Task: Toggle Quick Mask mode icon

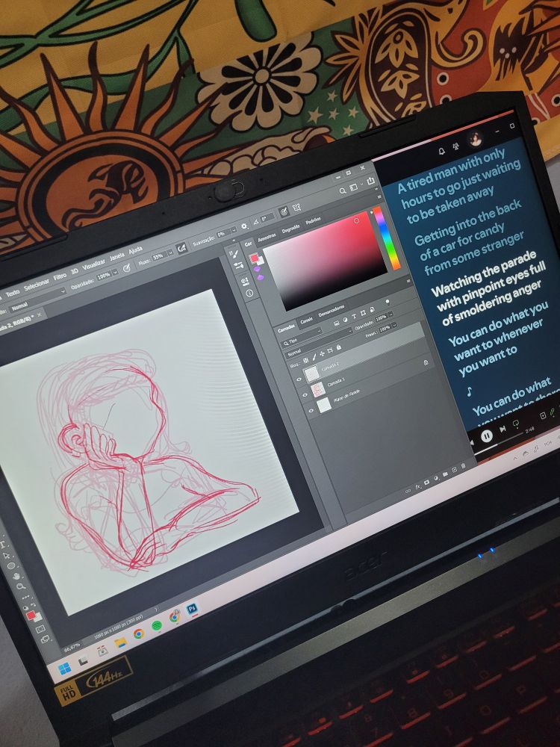Action: pos(40,629)
